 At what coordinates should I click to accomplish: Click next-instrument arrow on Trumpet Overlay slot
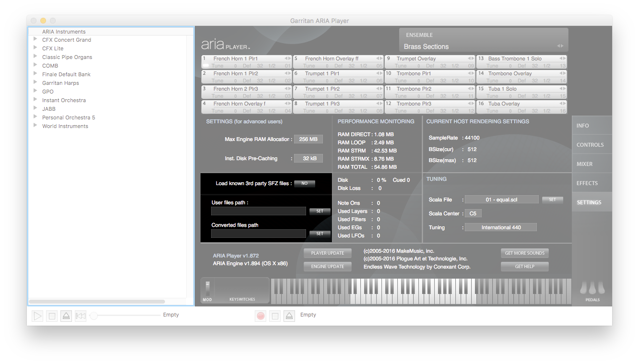(x=473, y=59)
